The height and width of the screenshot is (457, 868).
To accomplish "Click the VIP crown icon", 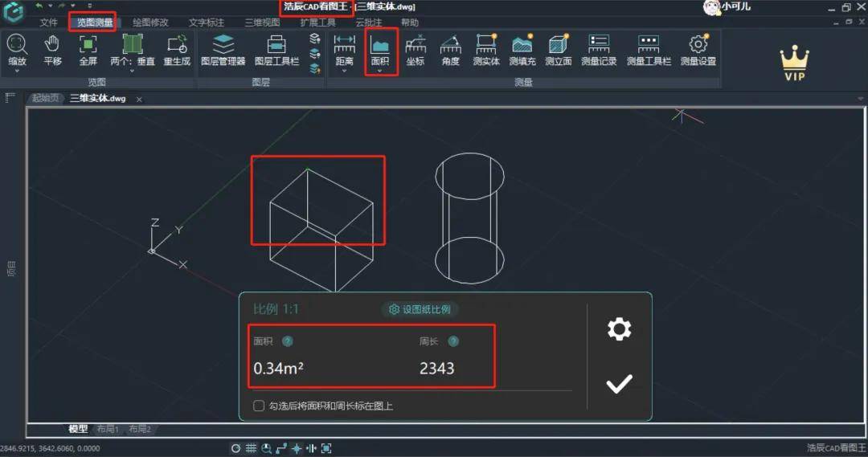I will point(794,63).
